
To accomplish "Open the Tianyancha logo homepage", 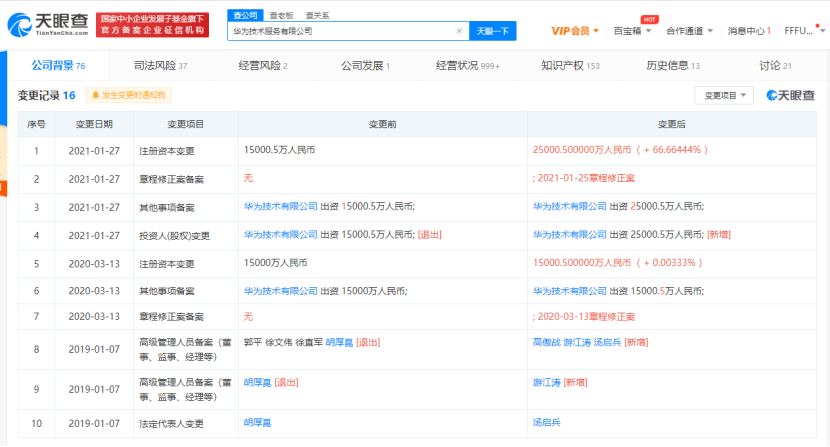I will click(x=48, y=24).
